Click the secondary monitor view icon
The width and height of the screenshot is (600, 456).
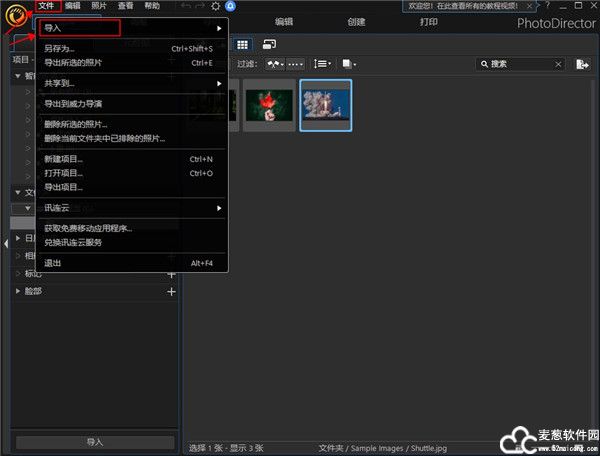tap(269, 44)
